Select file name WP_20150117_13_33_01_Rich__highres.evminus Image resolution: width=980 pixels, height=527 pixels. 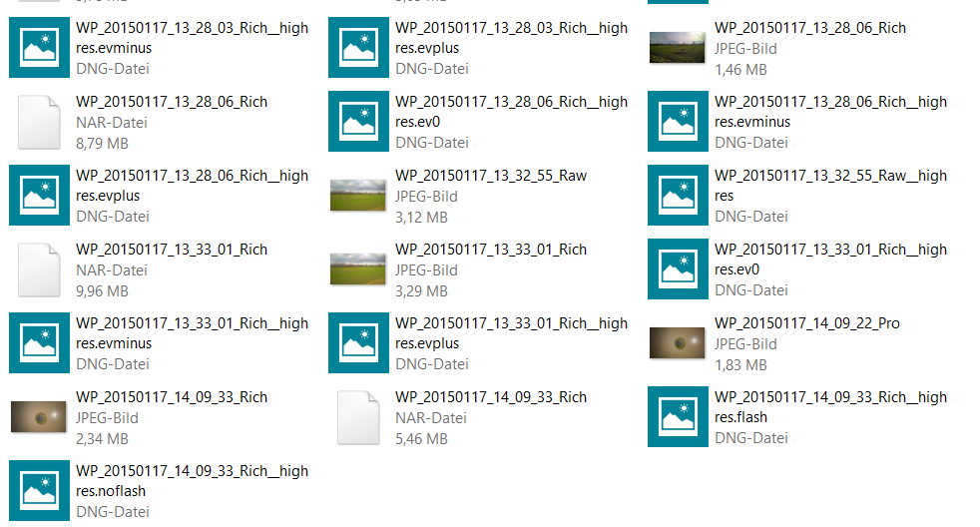coord(193,333)
